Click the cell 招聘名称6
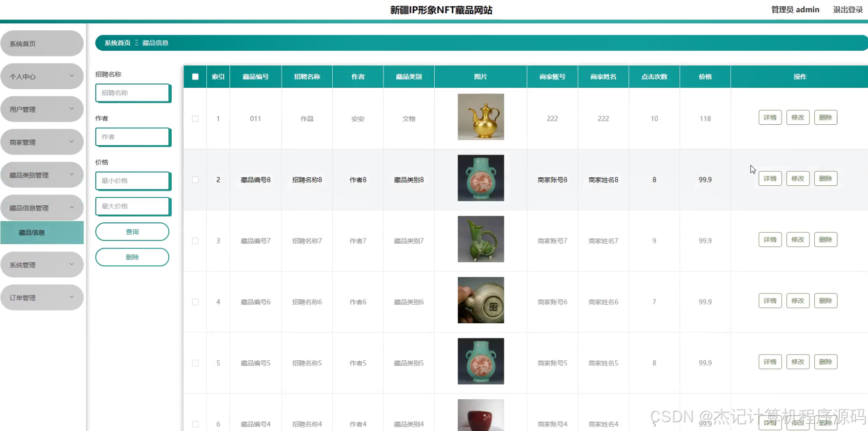 (x=307, y=302)
